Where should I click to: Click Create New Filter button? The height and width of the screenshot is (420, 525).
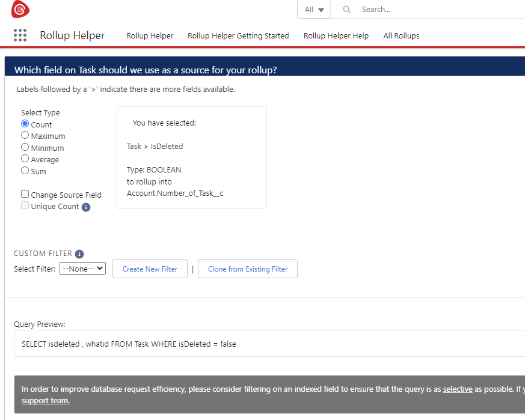150,269
